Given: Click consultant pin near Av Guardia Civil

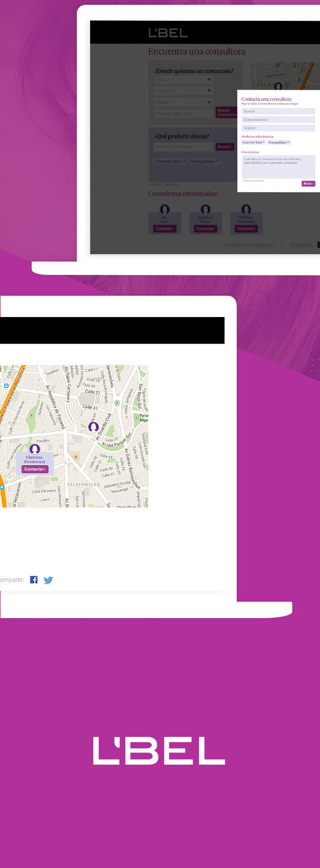Looking at the screenshot, I should coord(93,427).
